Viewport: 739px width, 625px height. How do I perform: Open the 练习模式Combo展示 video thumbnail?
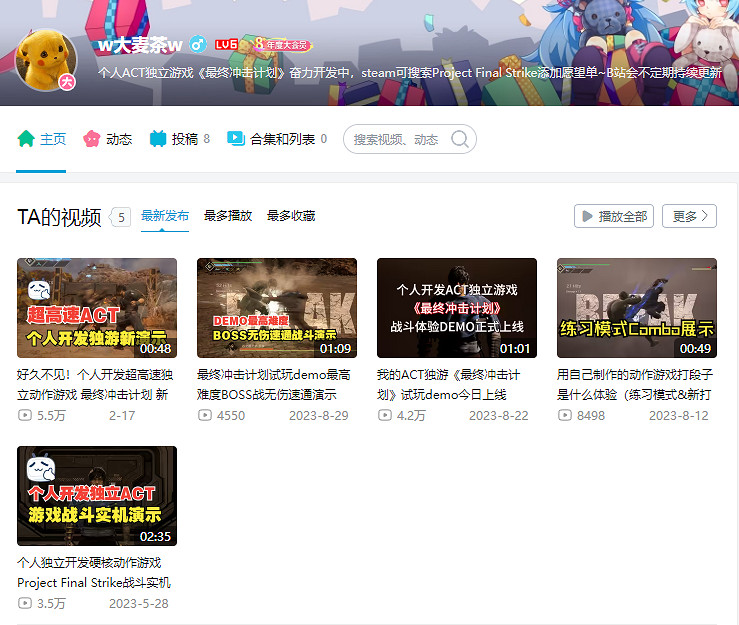point(637,308)
